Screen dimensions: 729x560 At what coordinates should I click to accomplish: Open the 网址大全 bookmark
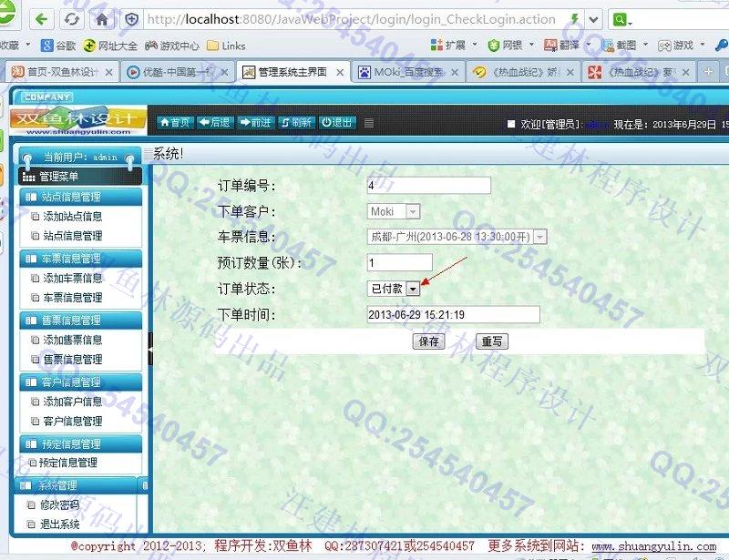(110, 46)
